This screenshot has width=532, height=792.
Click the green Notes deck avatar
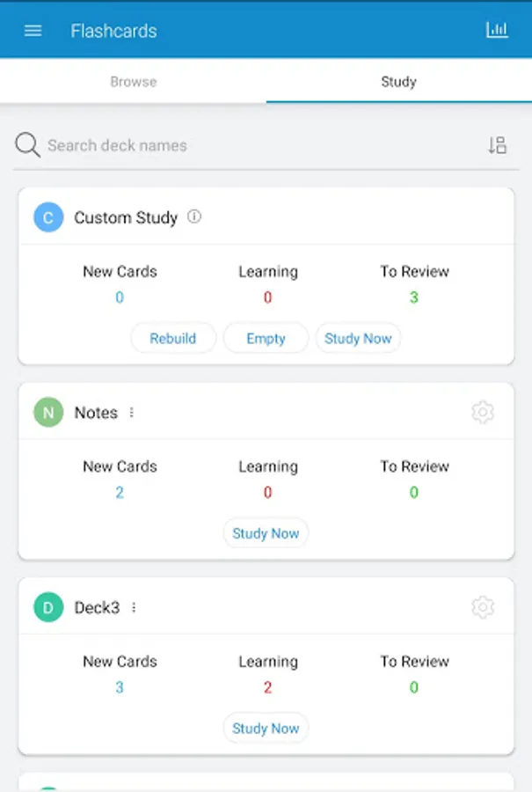coord(48,413)
